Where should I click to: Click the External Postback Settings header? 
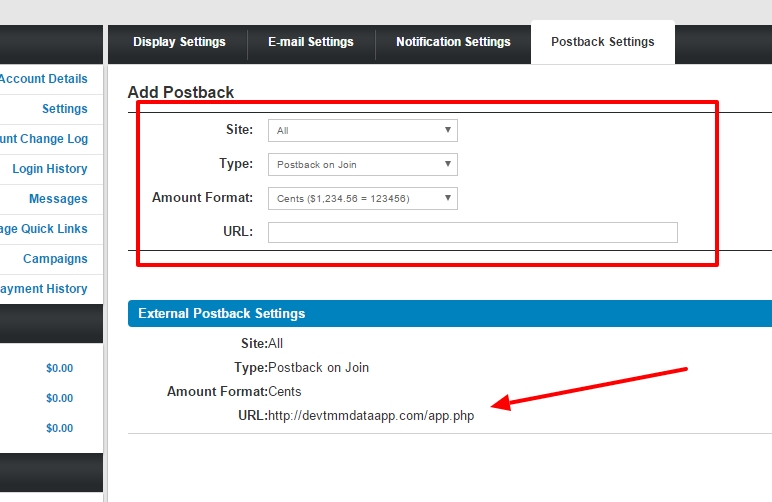[222, 313]
